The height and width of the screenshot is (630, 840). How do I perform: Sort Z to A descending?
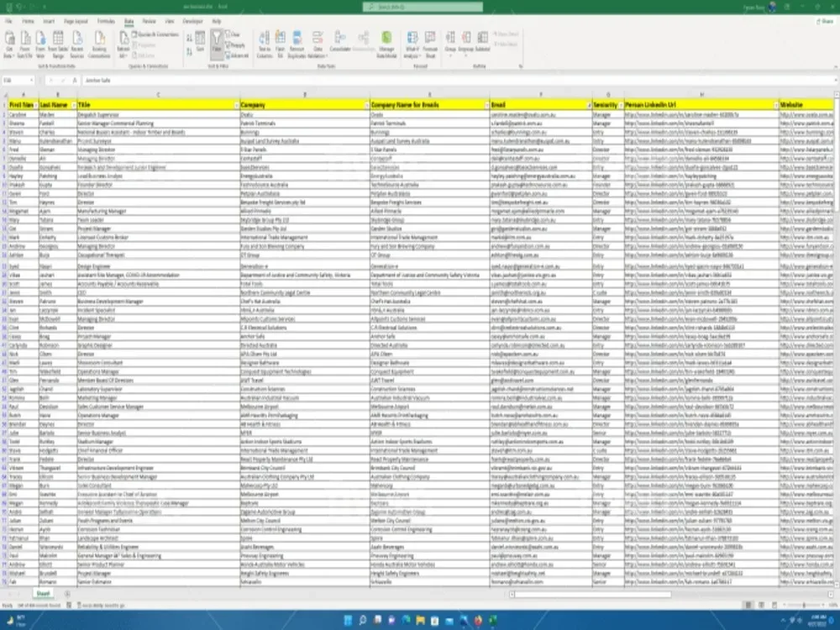(x=189, y=51)
